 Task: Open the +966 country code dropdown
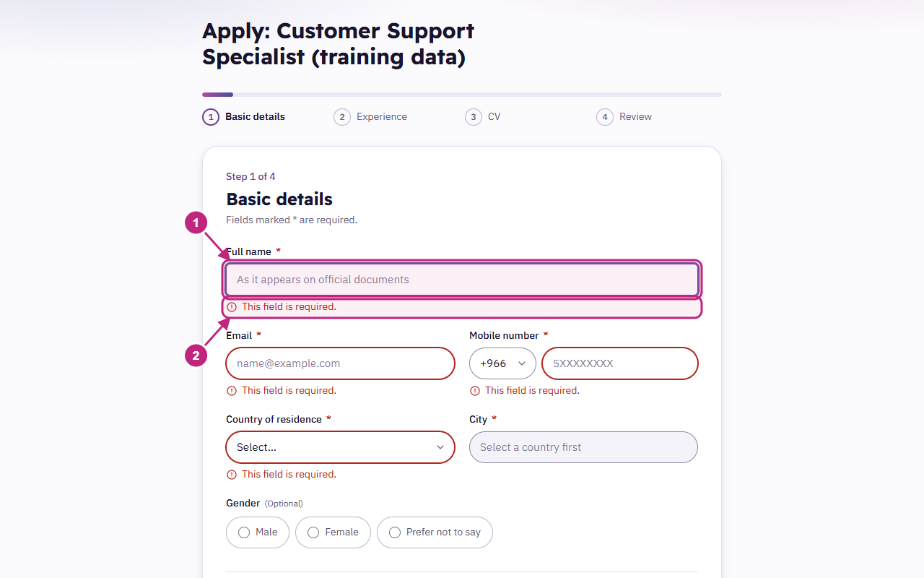(x=502, y=363)
